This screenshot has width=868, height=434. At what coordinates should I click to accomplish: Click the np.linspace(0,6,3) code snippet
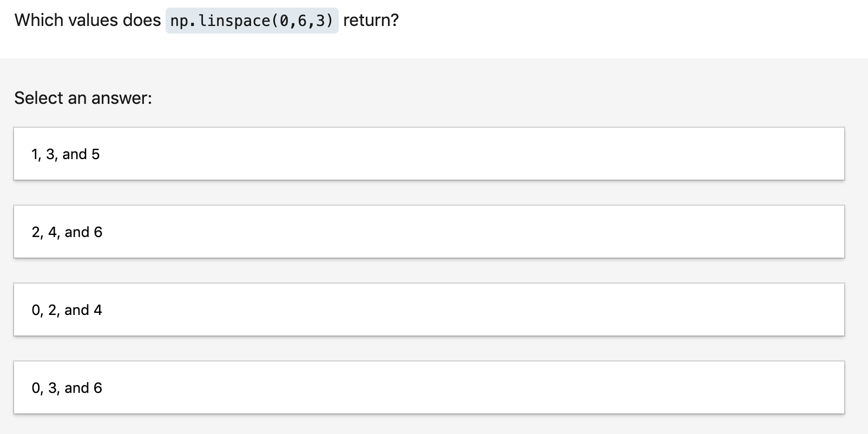253,21
